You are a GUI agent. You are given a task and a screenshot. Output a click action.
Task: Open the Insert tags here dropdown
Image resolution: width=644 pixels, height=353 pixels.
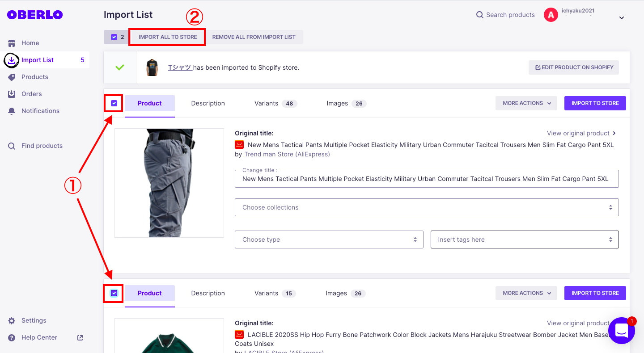(525, 240)
